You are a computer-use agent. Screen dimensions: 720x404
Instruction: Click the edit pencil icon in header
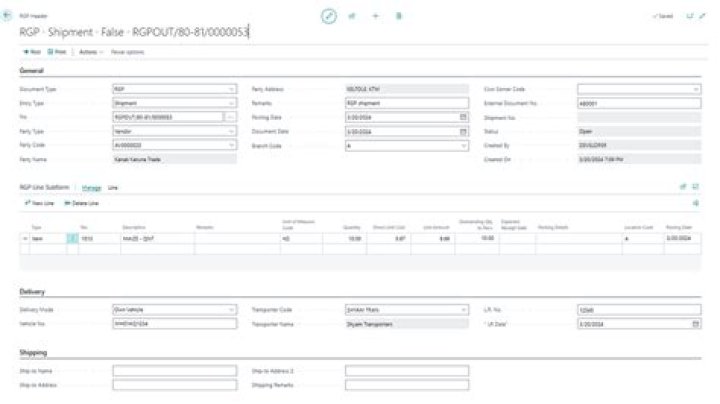(328, 16)
